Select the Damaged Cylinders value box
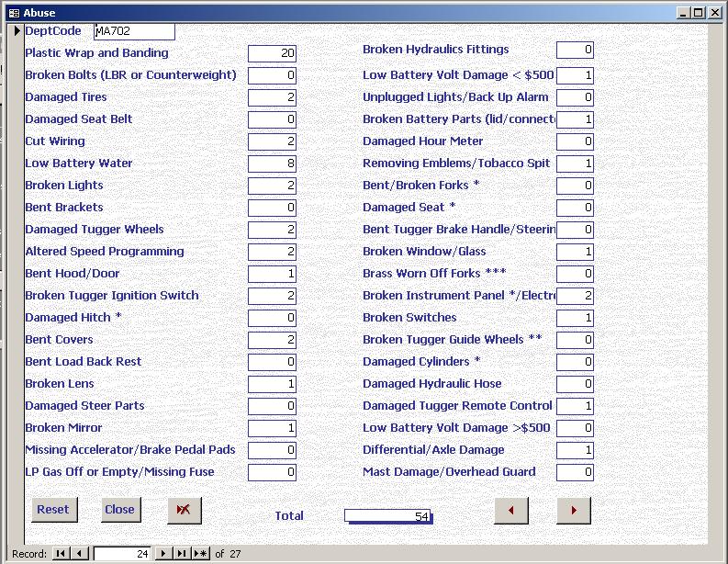The height and width of the screenshot is (564, 728). pyautogui.click(x=575, y=362)
